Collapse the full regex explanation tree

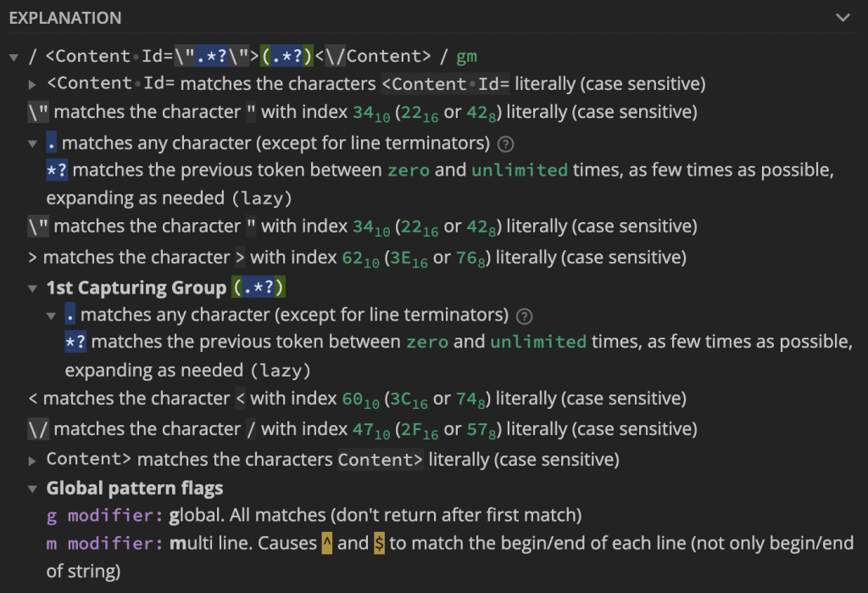13,57
